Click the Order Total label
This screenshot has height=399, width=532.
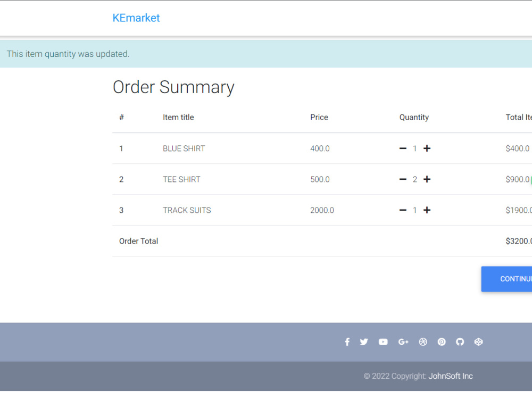click(x=138, y=241)
